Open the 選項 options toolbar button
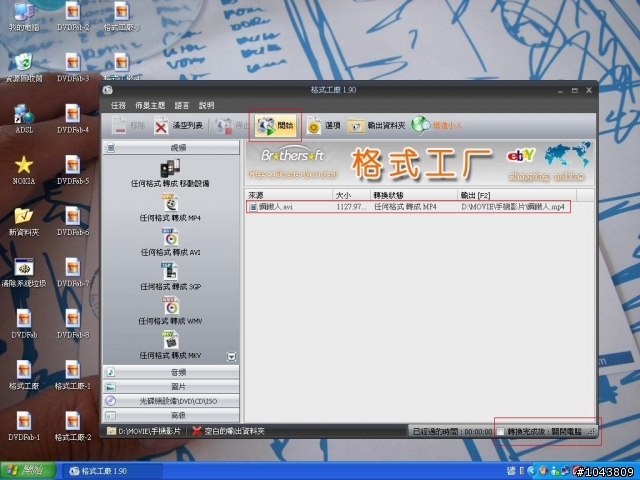This screenshot has height=480, width=640. coord(323,126)
